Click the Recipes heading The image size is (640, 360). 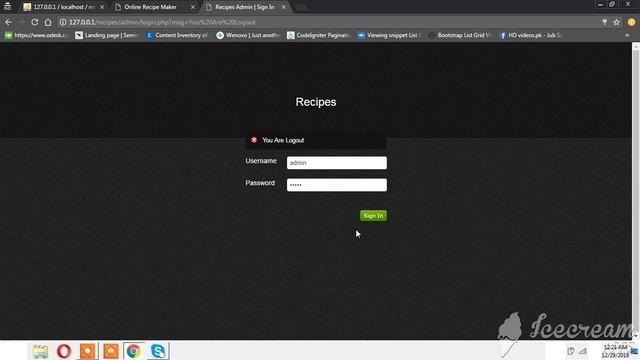[316, 102]
